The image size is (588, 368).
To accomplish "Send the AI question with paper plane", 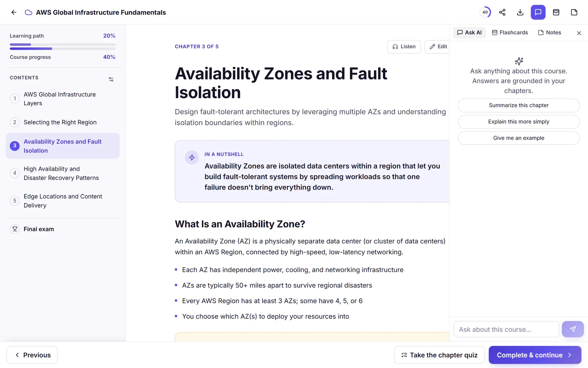I will (x=573, y=329).
